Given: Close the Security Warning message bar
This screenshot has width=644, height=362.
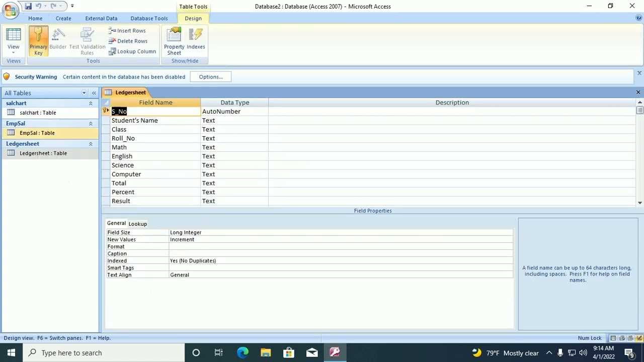Looking at the screenshot, I should pos(639,73).
